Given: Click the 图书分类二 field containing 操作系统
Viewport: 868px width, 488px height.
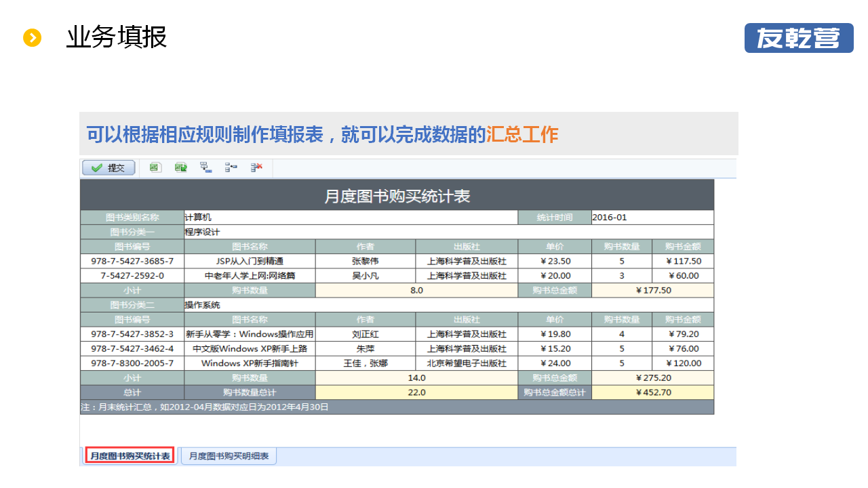Looking at the screenshot, I should click(448, 305).
